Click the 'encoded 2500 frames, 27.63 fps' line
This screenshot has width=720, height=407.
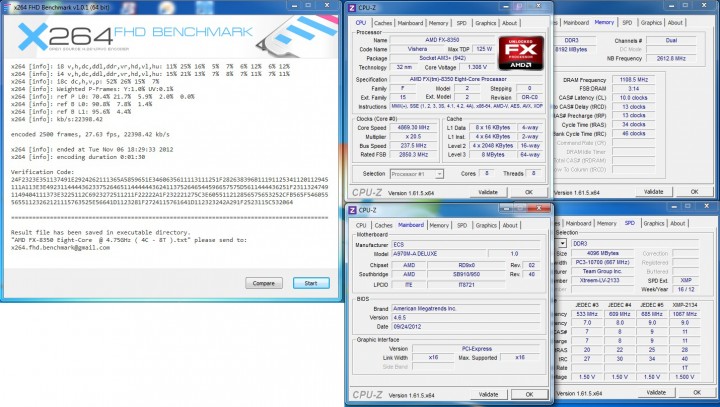click(x=90, y=134)
